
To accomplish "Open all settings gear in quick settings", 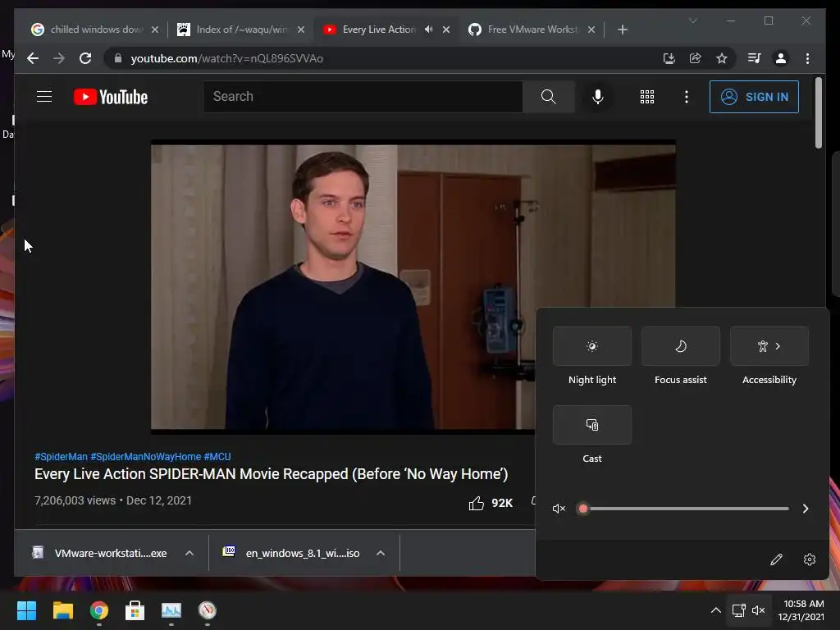I will [x=810, y=559].
